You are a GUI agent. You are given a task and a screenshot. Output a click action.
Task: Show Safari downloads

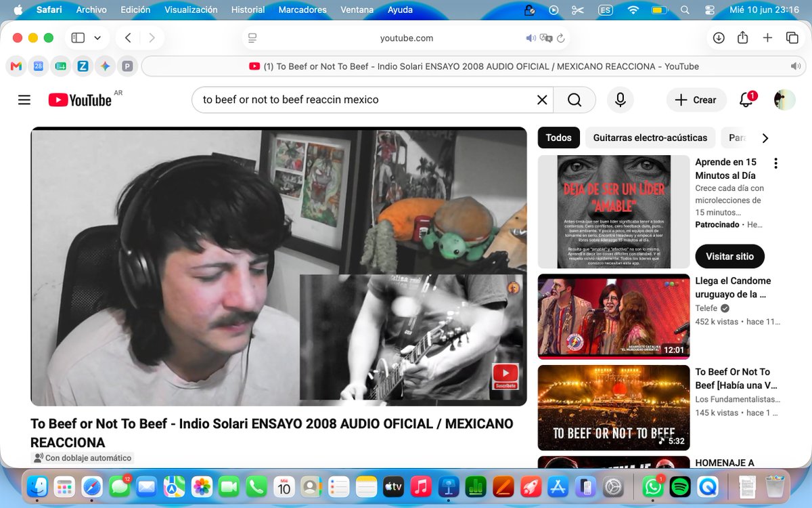point(719,38)
